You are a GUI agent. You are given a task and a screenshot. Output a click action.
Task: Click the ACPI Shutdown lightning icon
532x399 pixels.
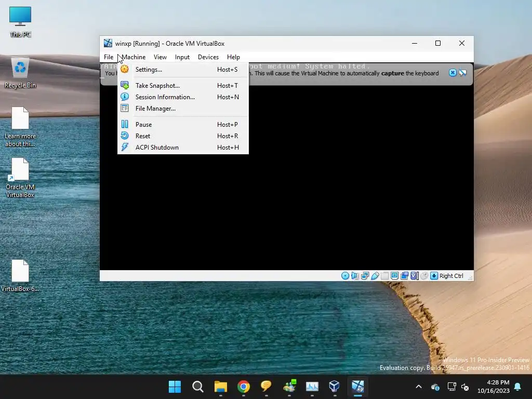click(x=125, y=147)
